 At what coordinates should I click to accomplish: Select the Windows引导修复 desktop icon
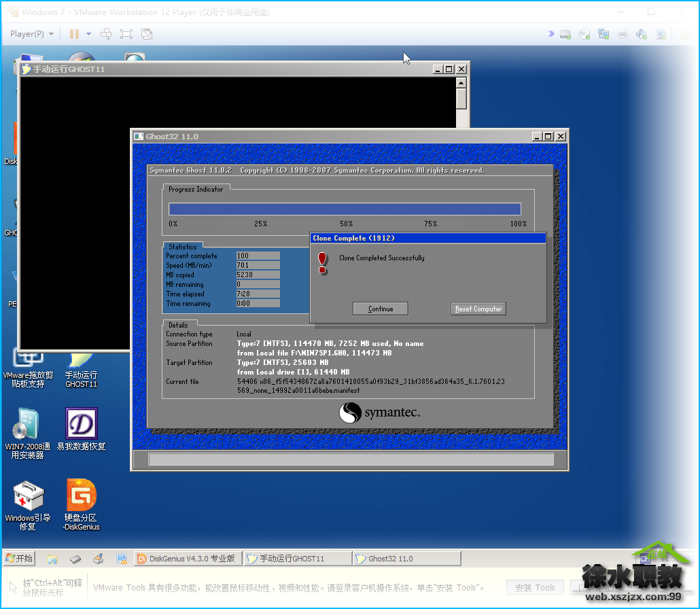(28, 505)
